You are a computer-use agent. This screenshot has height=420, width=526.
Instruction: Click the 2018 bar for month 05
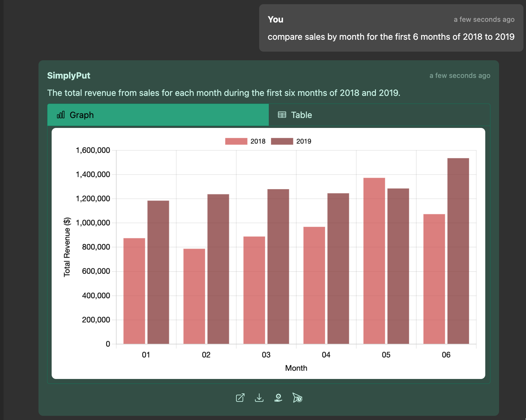click(x=374, y=261)
